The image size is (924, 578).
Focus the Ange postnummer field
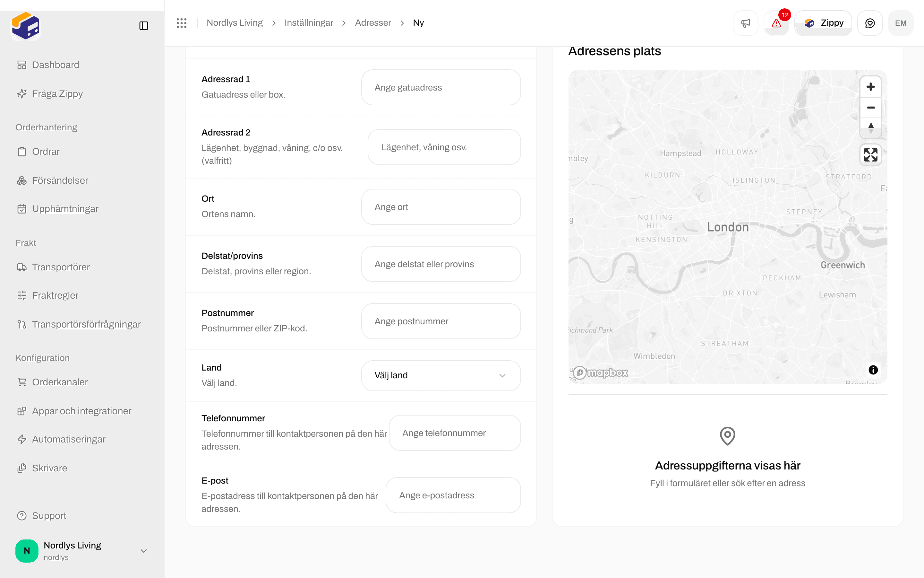coord(441,321)
